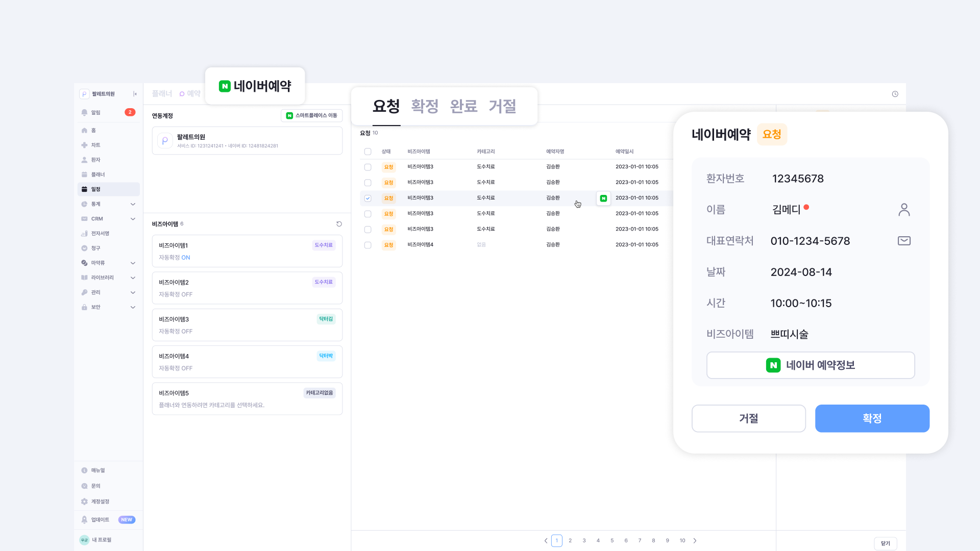The width and height of the screenshot is (980, 551).
Task: Switch to the 확정 tab
Action: [425, 106]
